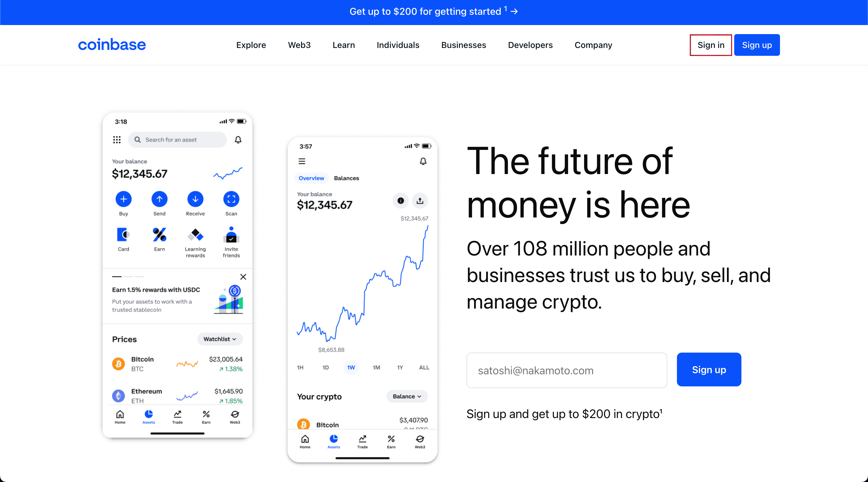This screenshot has height=482, width=868.
Task: Toggle the Balances tab view
Action: click(346, 177)
